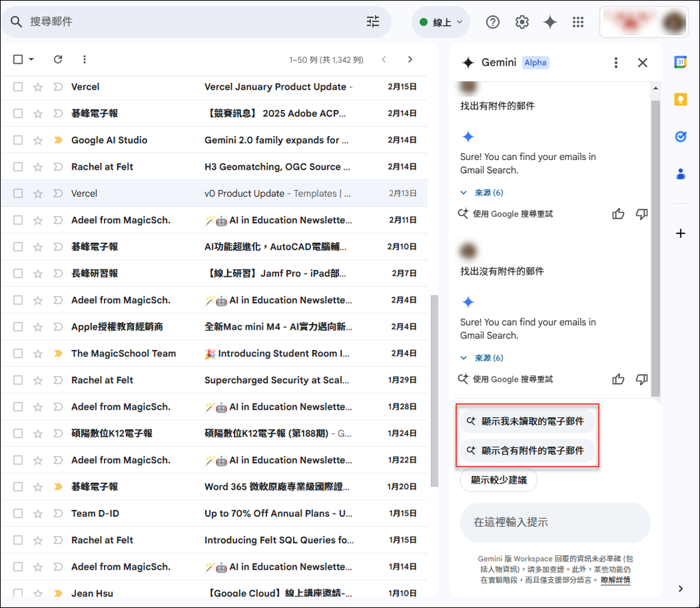Open the select-all dropdown arrow

point(31,60)
